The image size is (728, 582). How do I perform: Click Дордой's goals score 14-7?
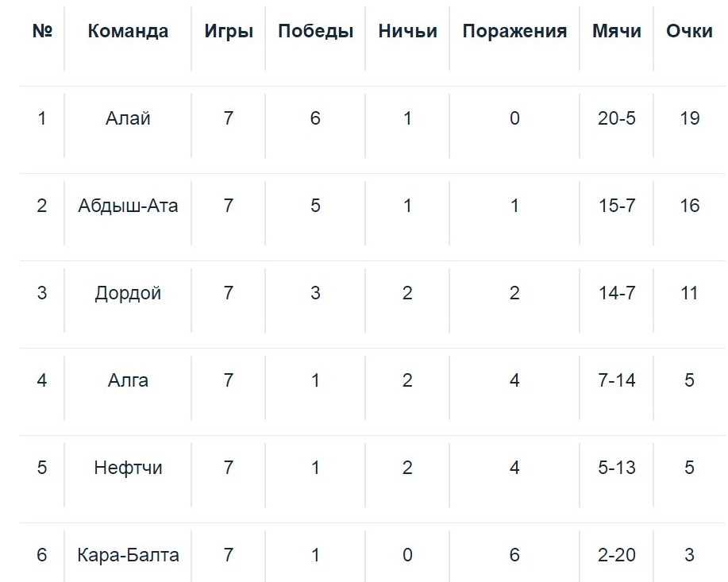click(617, 293)
